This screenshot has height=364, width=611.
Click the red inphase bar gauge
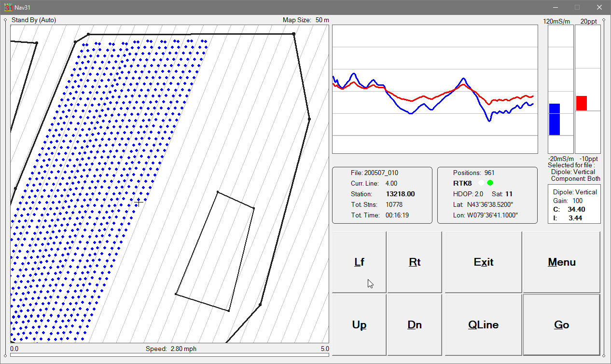582,103
